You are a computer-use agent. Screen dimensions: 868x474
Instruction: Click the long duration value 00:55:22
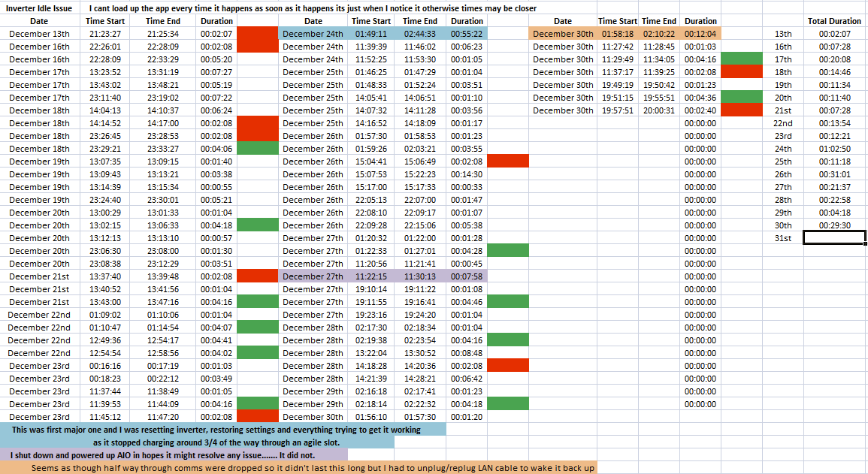(x=467, y=34)
